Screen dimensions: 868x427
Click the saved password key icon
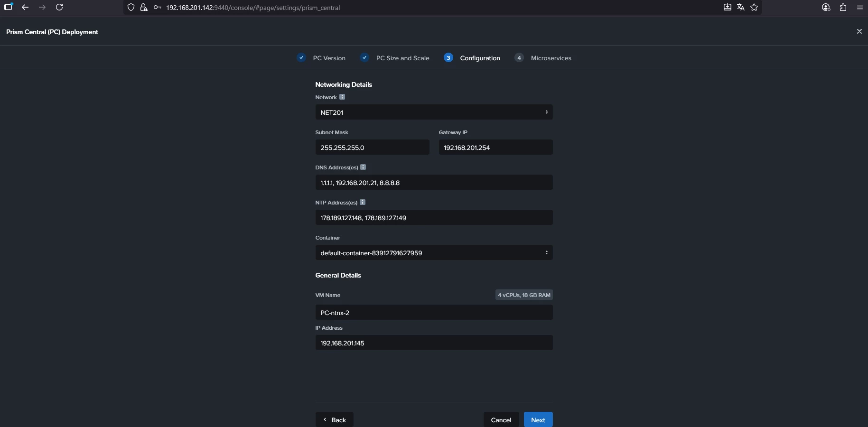coord(157,7)
